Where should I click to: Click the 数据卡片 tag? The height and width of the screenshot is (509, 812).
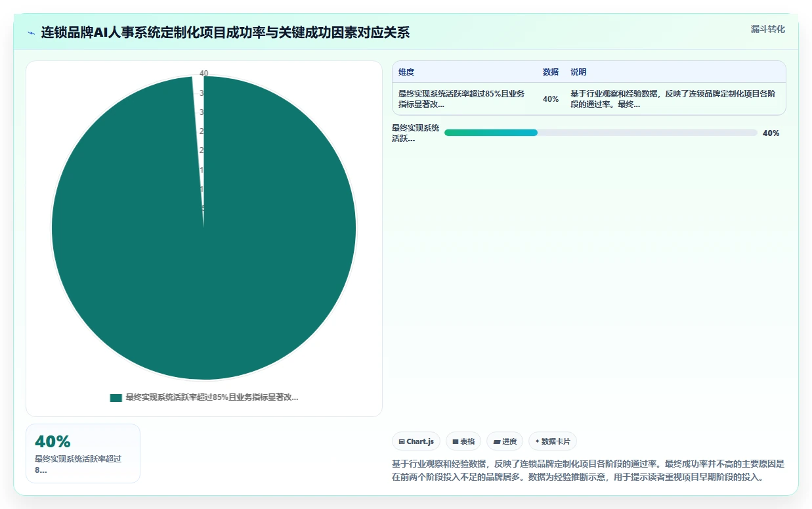(x=553, y=441)
